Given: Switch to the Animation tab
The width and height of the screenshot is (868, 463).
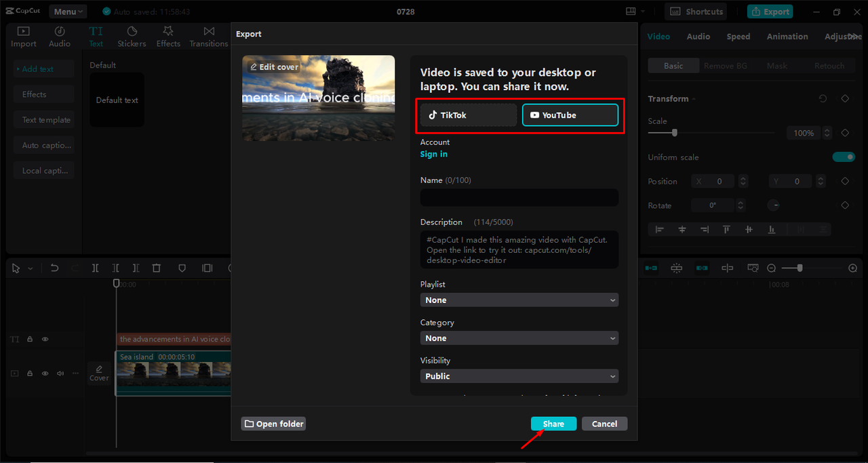Looking at the screenshot, I should tap(787, 37).
